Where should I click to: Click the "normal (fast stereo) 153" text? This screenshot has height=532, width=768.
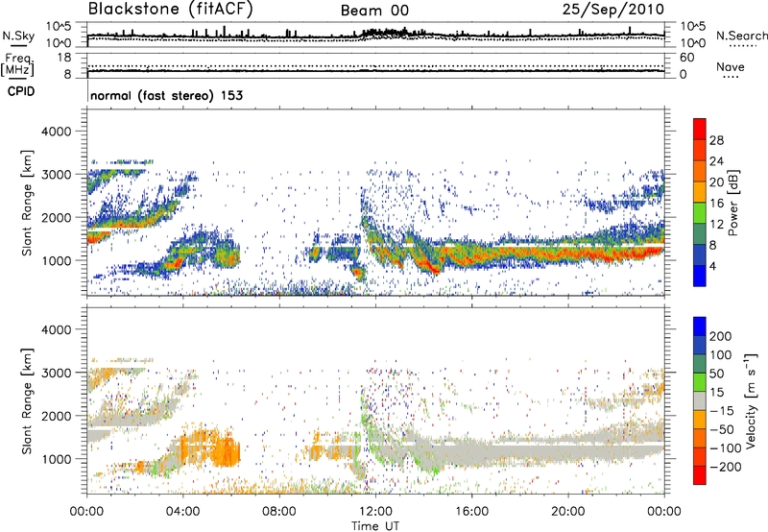(x=166, y=95)
